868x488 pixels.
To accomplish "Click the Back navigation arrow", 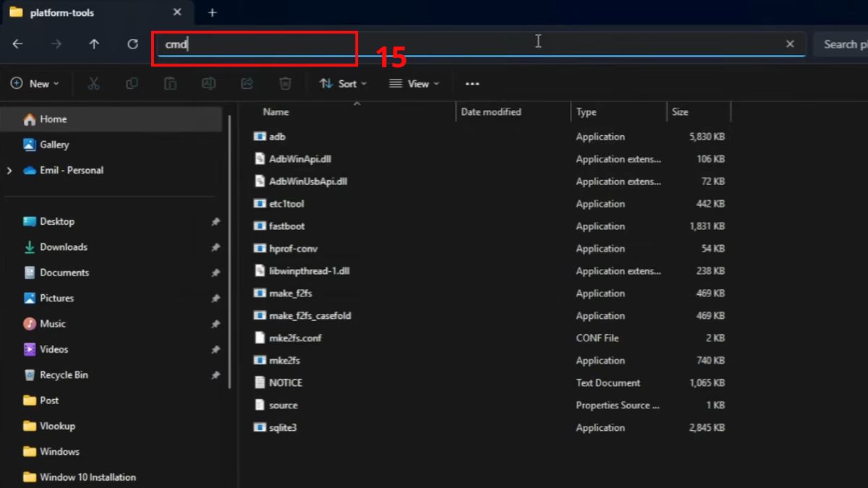I will 17,44.
